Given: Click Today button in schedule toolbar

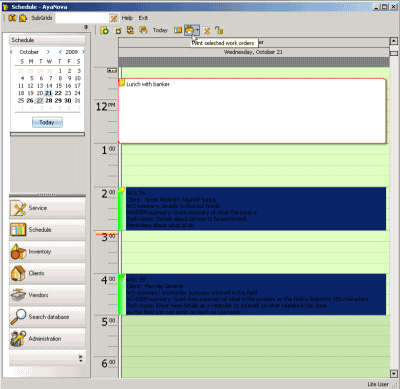Looking at the screenshot, I should click(160, 30).
